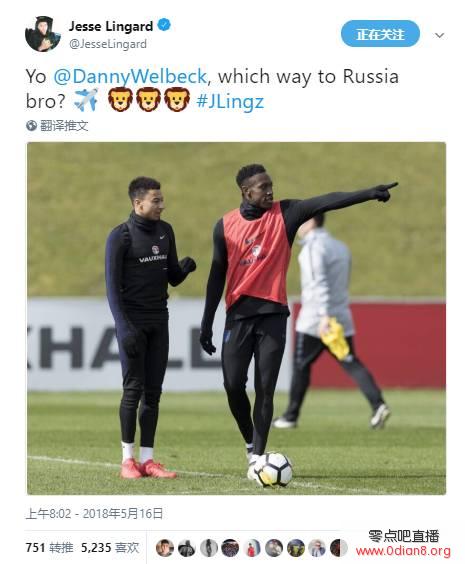The image size is (465, 564).
Task: Open Jesse Lingard's profile avatar
Action: [x=43, y=34]
